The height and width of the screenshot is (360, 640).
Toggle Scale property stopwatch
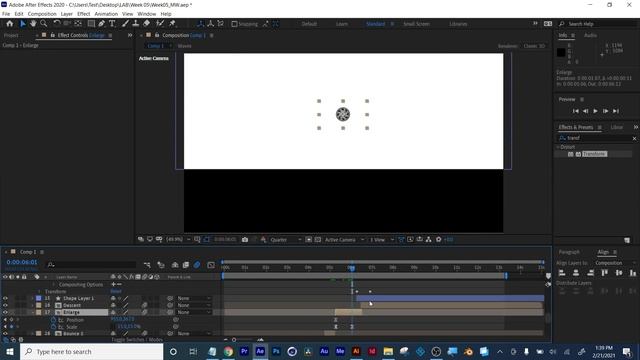53,327
